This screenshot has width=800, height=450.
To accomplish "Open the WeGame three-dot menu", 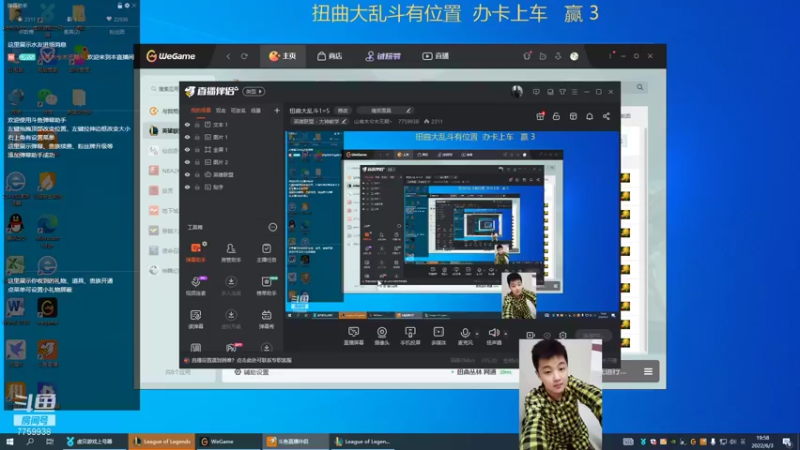I will coord(610,56).
